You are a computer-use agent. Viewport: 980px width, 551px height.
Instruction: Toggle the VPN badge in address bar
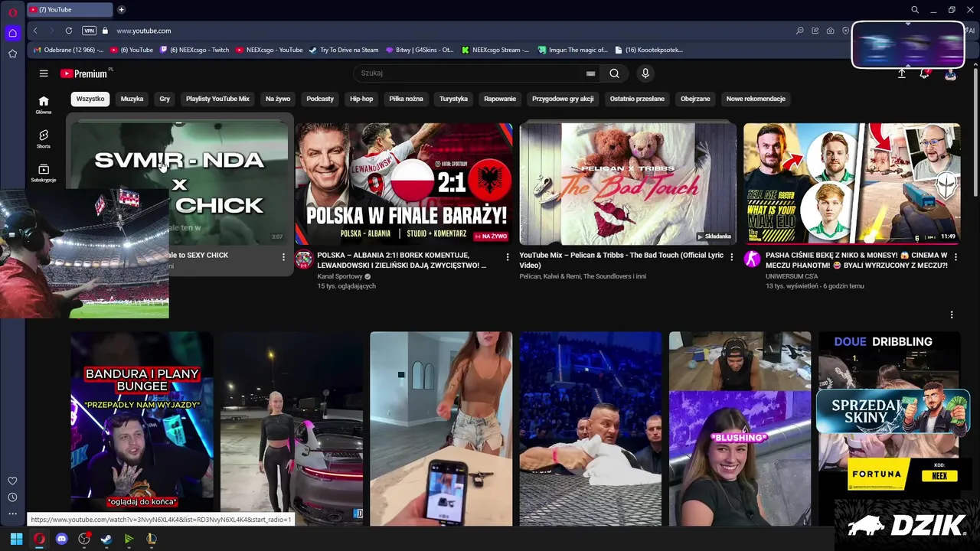pyautogui.click(x=89, y=31)
